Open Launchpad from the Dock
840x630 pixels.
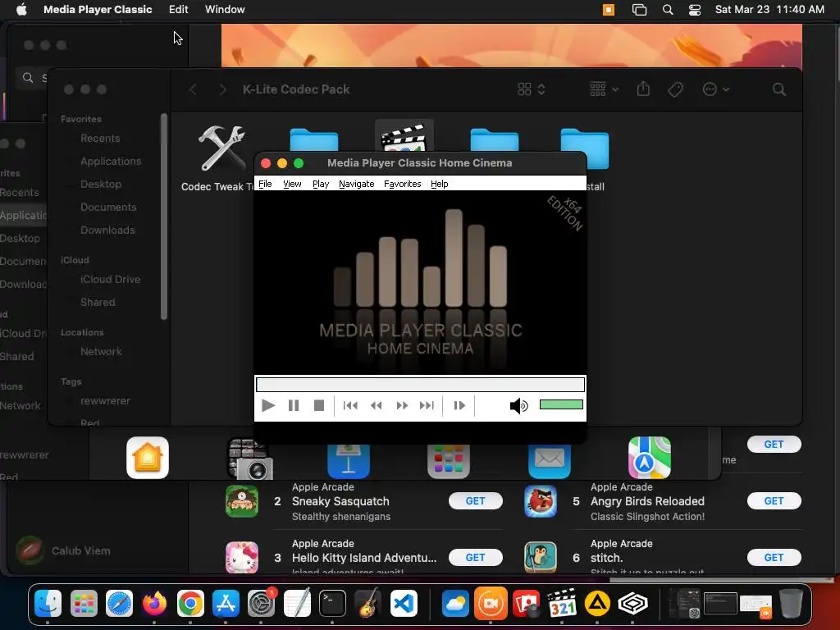pyautogui.click(x=84, y=604)
